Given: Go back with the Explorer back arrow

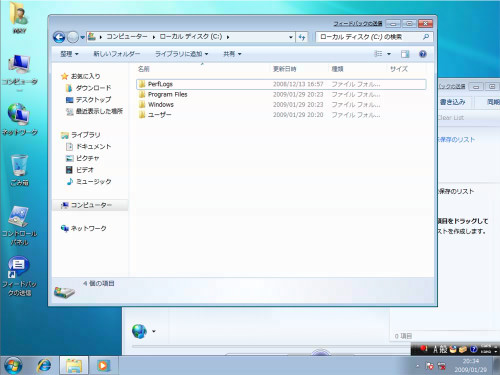Looking at the screenshot, I should 59,37.
